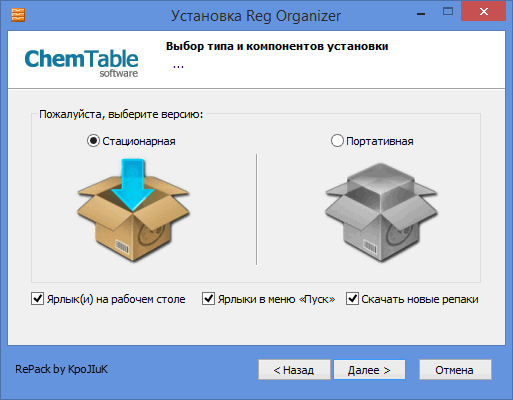Click the ChemTable software logo
This screenshot has width=513, height=400.
coord(81,63)
